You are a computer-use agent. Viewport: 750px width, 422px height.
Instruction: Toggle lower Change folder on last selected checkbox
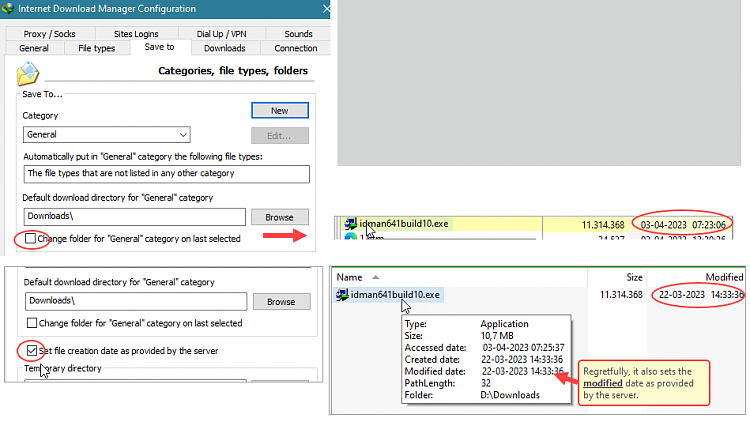[32, 323]
